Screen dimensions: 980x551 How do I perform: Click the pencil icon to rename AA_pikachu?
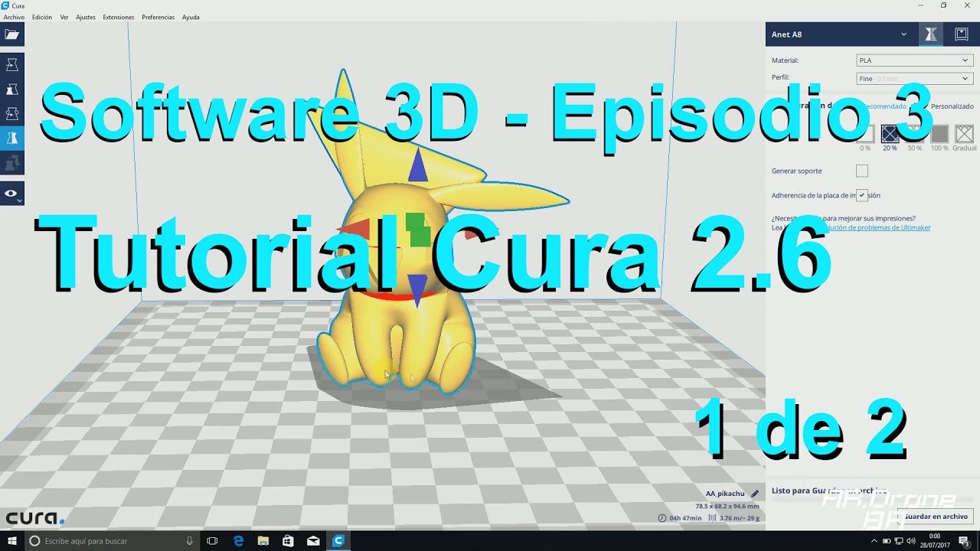pyautogui.click(x=755, y=494)
